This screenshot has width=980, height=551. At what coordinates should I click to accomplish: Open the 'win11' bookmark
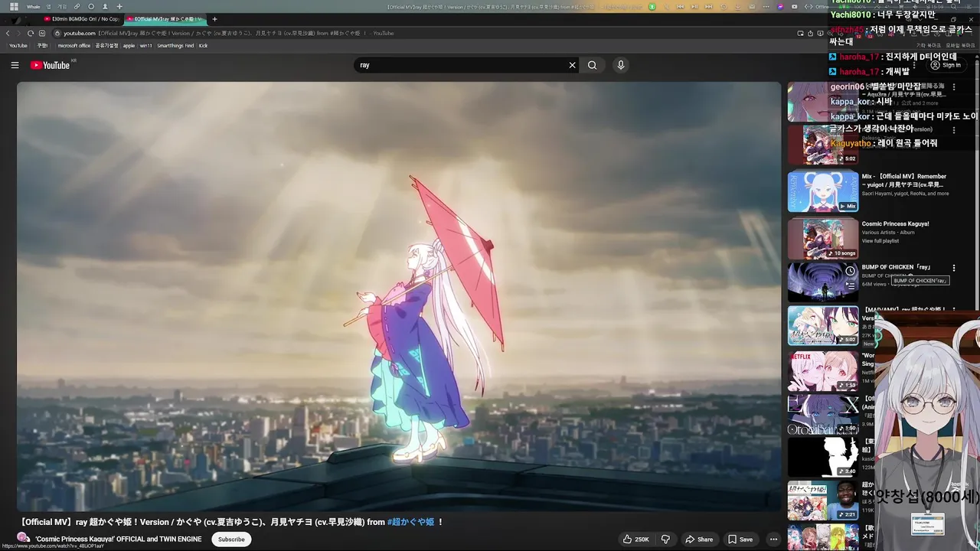pyautogui.click(x=145, y=45)
